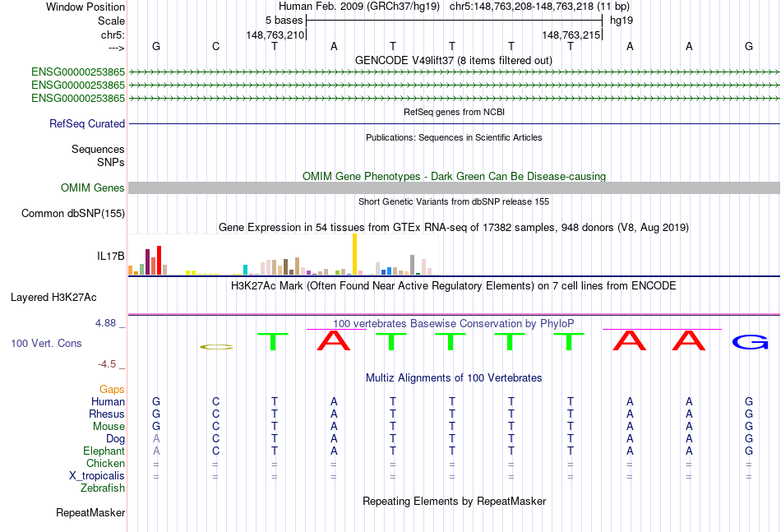Click the 100 vertebrates Basewise Conservation title

pyautogui.click(x=454, y=323)
